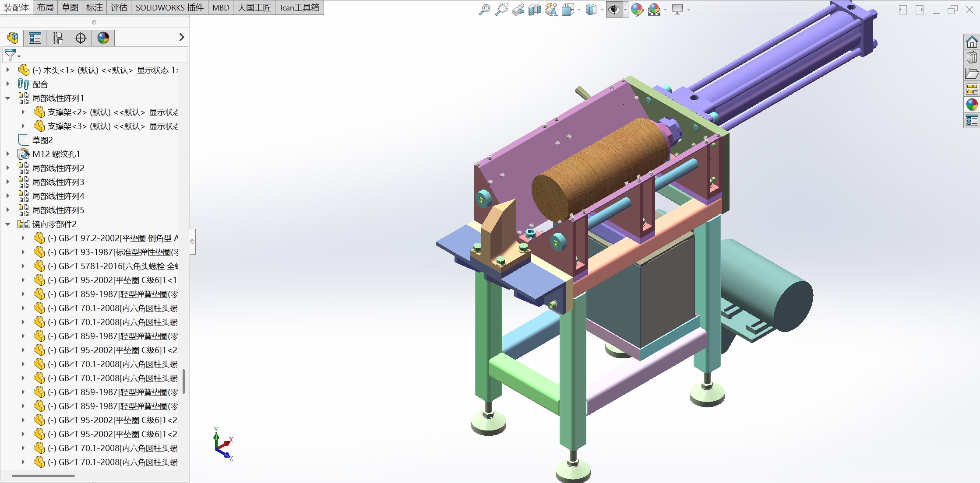
Task: Toggle the right panel expand arrow box
Action: point(920,10)
